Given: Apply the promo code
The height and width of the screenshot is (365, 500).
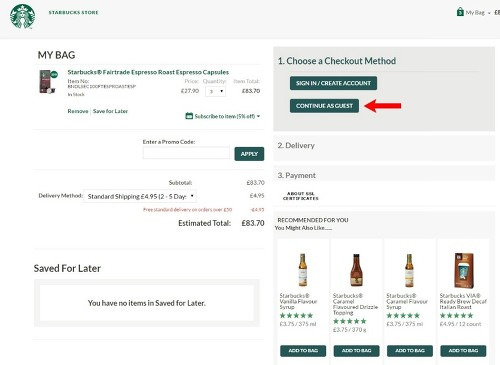Looking at the screenshot, I should 249,154.
